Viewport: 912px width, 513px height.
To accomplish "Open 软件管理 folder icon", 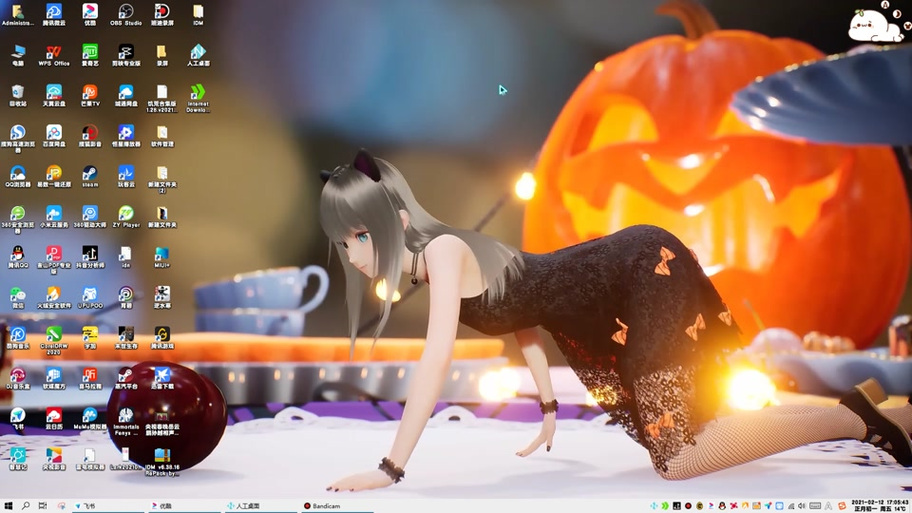I will [x=162, y=136].
